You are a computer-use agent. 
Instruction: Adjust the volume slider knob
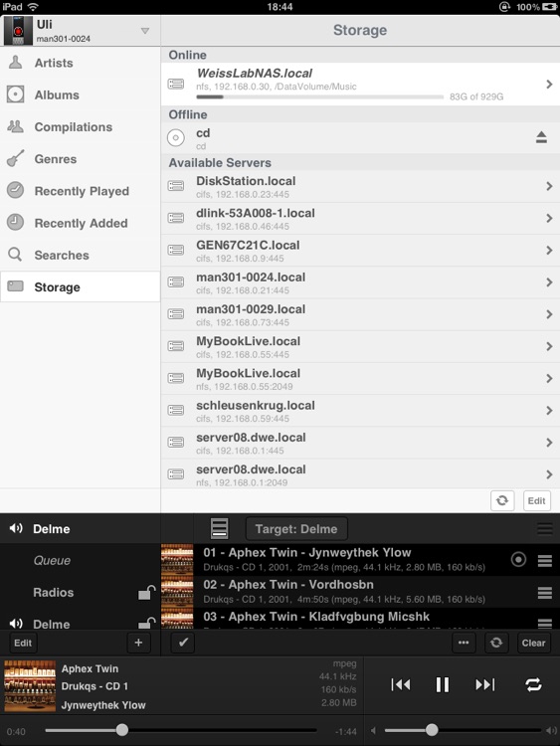432,730
